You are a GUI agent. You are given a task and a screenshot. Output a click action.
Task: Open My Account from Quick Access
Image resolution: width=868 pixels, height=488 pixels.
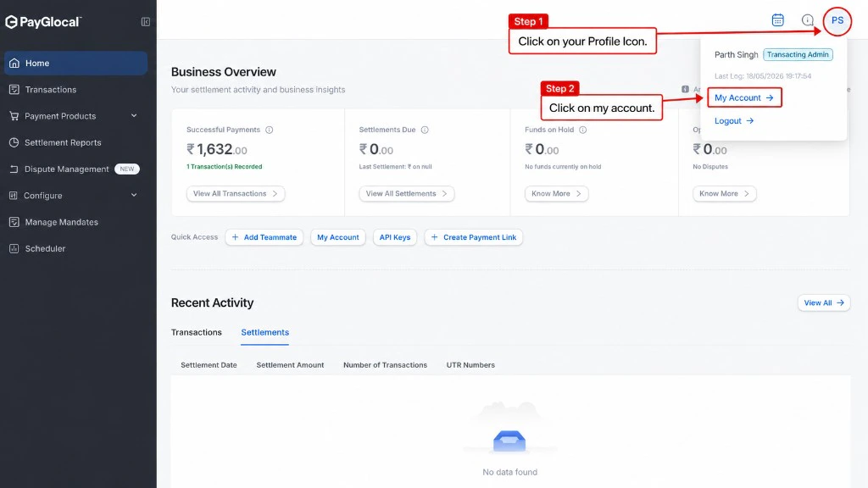[x=337, y=237]
